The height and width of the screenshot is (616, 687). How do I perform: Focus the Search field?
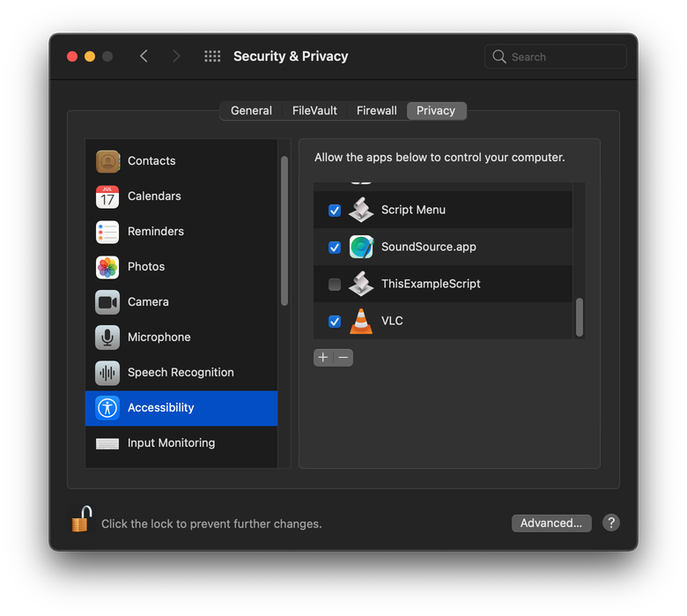pyautogui.click(x=556, y=56)
